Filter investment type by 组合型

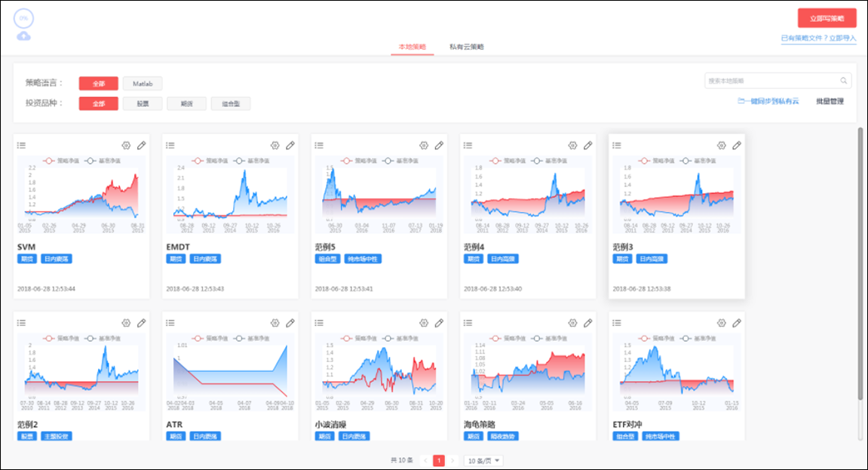click(x=230, y=104)
